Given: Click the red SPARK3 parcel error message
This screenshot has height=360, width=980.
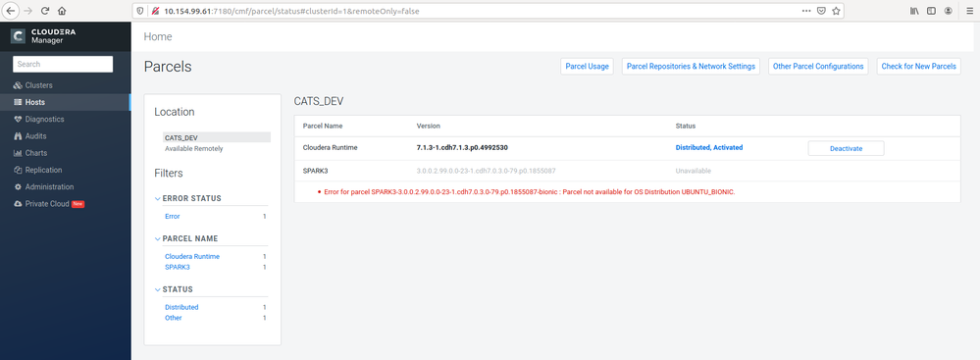Looking at the screenshot, I should [530, 192].
